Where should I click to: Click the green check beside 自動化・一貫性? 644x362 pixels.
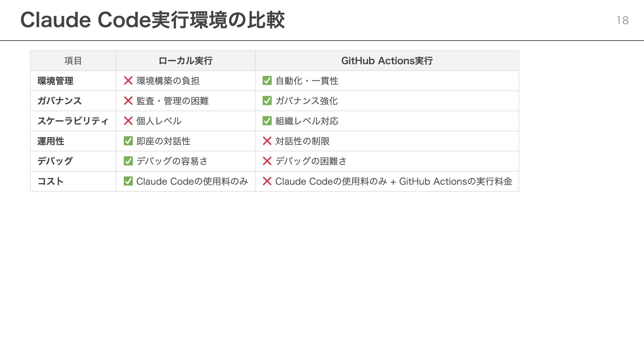[x=267, y=81]
